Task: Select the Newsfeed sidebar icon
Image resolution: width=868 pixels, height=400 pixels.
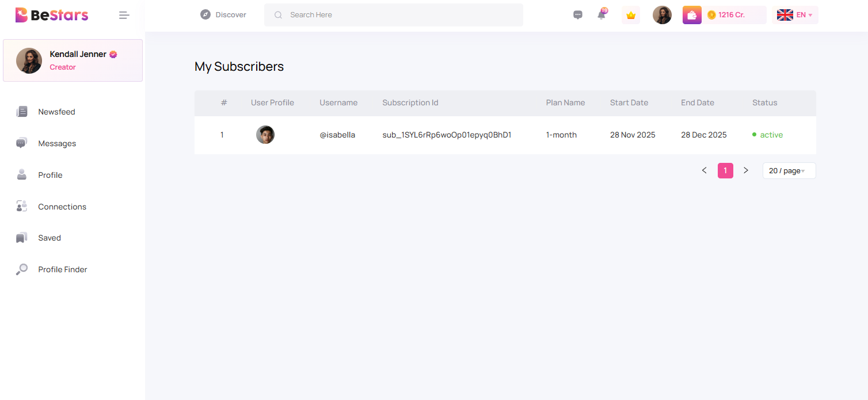Action: (22, 111)
